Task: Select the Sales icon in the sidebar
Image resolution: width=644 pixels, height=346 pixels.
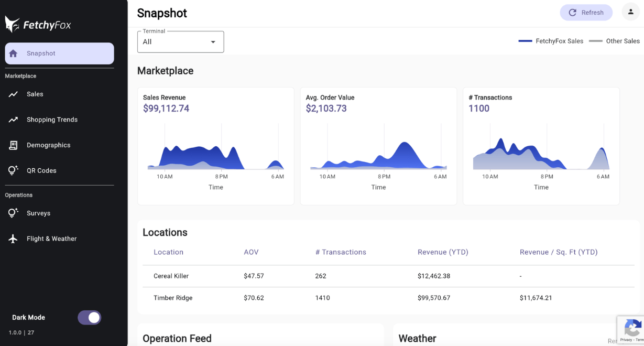Action: point(14,94)
